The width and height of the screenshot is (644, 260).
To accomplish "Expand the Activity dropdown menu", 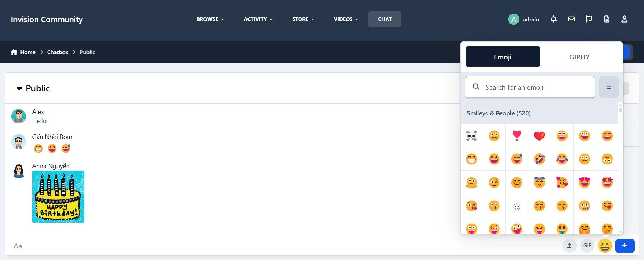I will coord(258,19).
